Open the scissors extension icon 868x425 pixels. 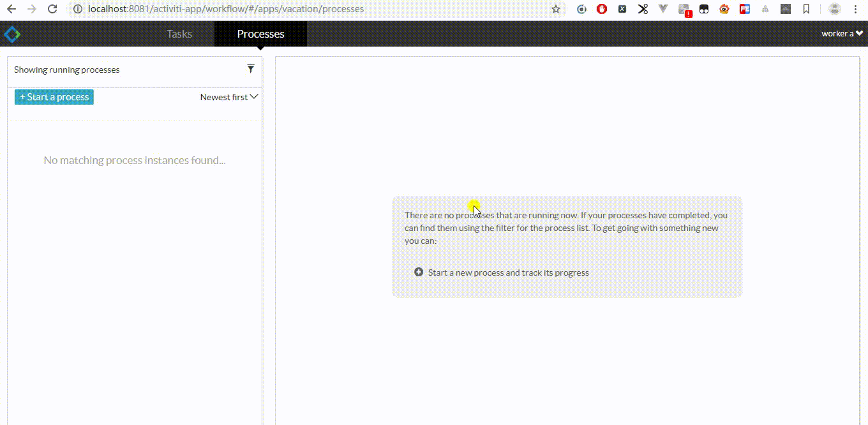[643, 10]
